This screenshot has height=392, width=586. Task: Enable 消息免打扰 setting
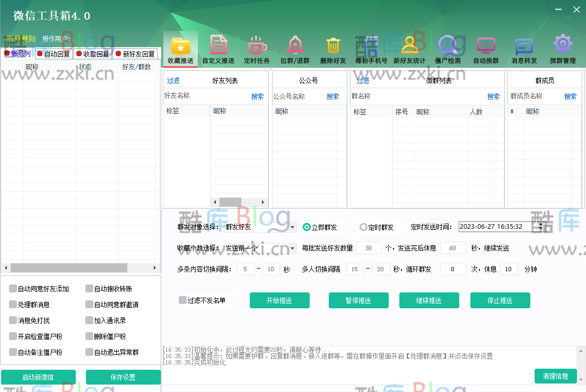tap(12, 319)
